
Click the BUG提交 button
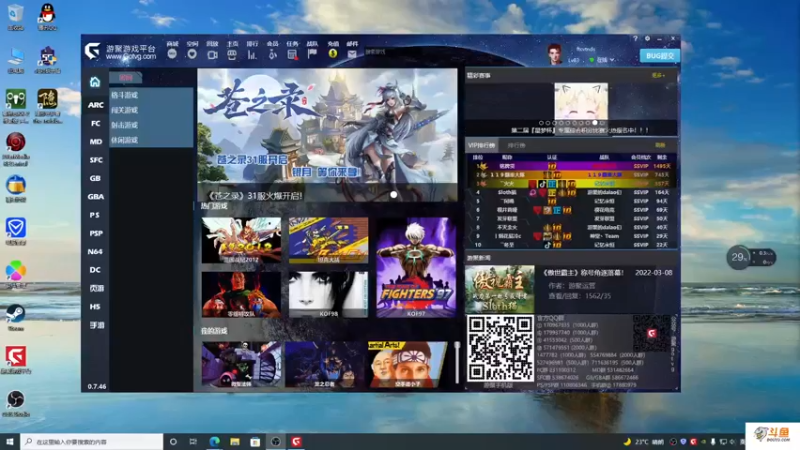tap(660, 56)
